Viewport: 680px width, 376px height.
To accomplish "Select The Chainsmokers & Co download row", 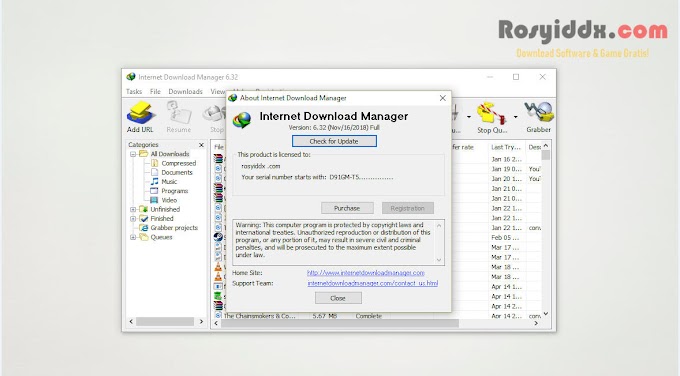I will 259,316.
